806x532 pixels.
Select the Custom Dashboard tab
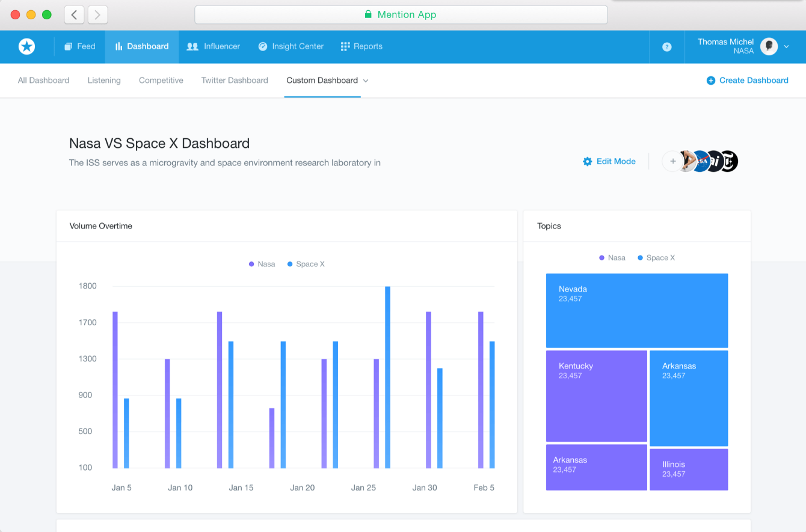322,81
